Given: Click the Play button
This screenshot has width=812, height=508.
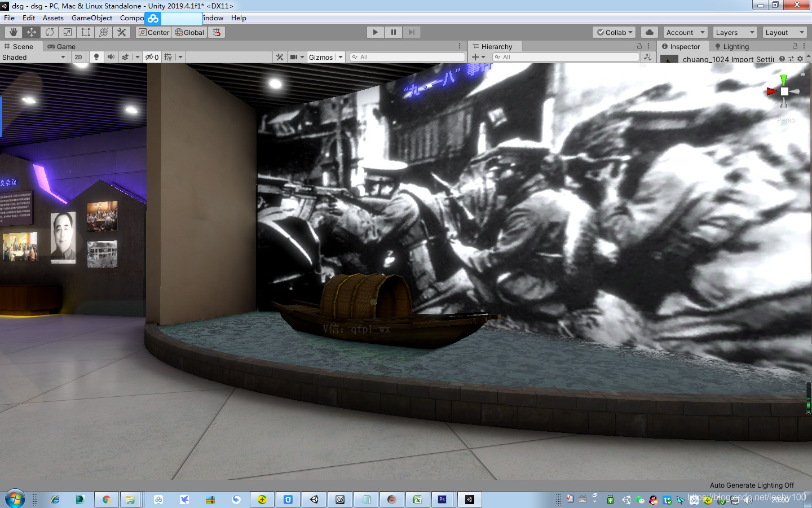Looking at the screenshot, I should (376, 32).
